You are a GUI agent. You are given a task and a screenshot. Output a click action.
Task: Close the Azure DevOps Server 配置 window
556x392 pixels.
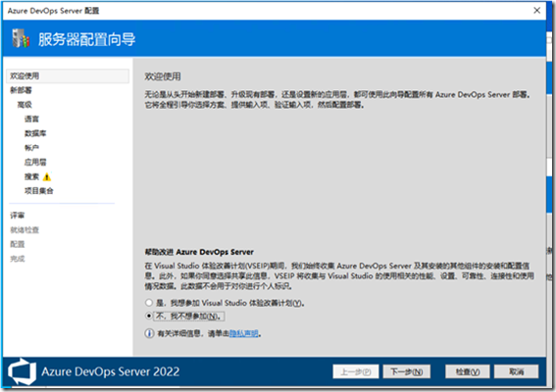point(536,11)
